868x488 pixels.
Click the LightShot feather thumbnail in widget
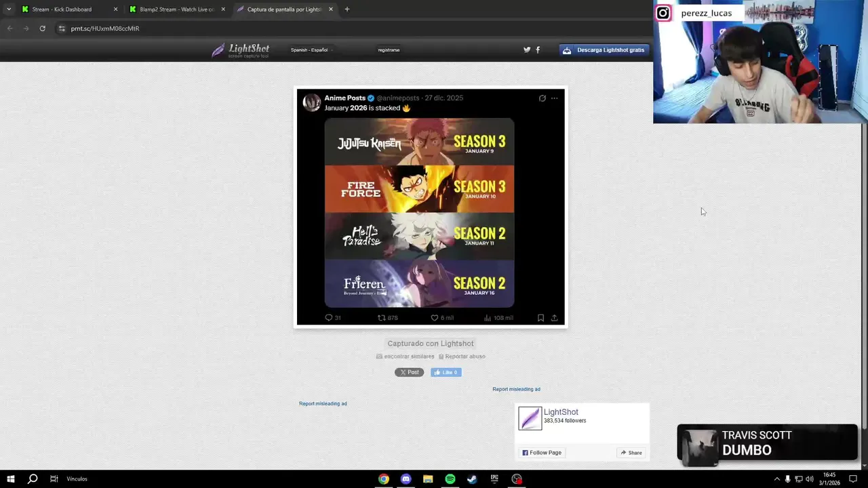point(530,418)
